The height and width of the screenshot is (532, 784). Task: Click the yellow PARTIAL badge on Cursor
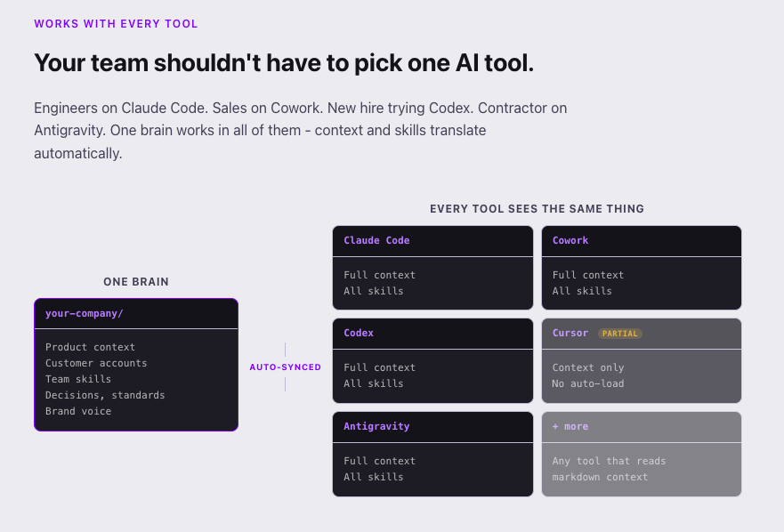(x=620, y=334)
